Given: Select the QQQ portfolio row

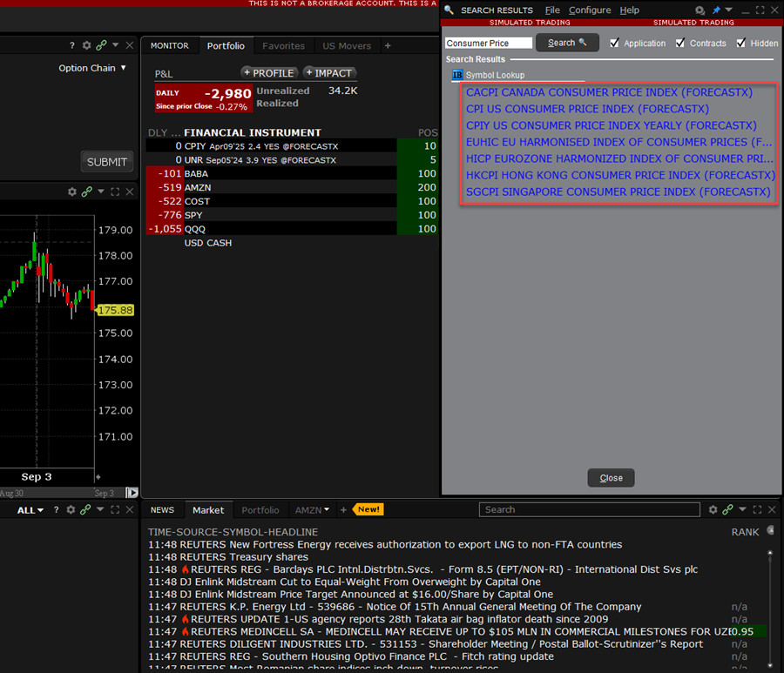Looking at the screenshot, I should [x=292, y=229].
